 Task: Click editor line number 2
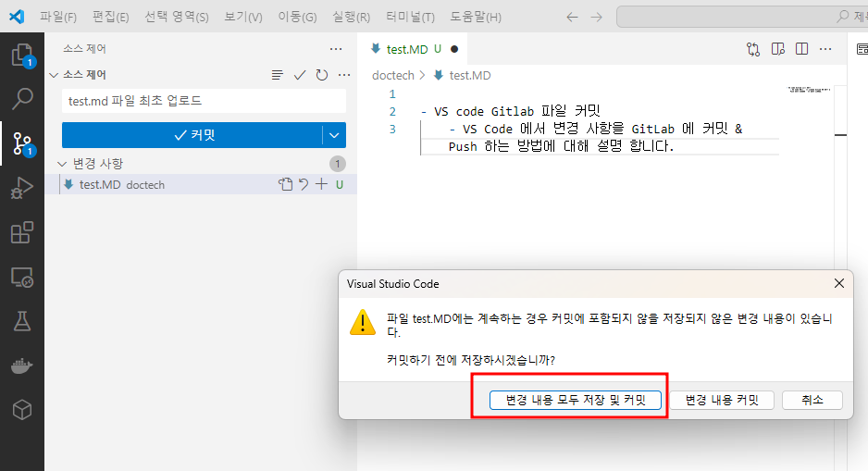coord(392,112)
